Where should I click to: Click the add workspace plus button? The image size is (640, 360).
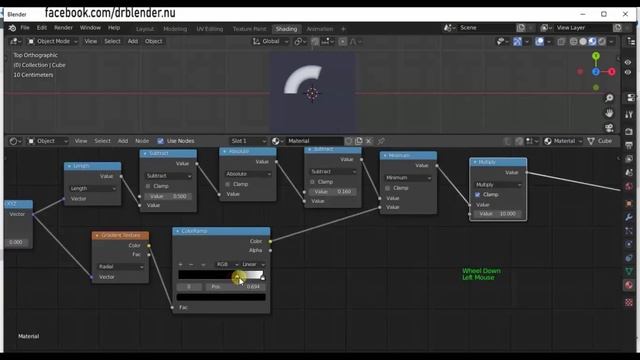coord(343,29)
